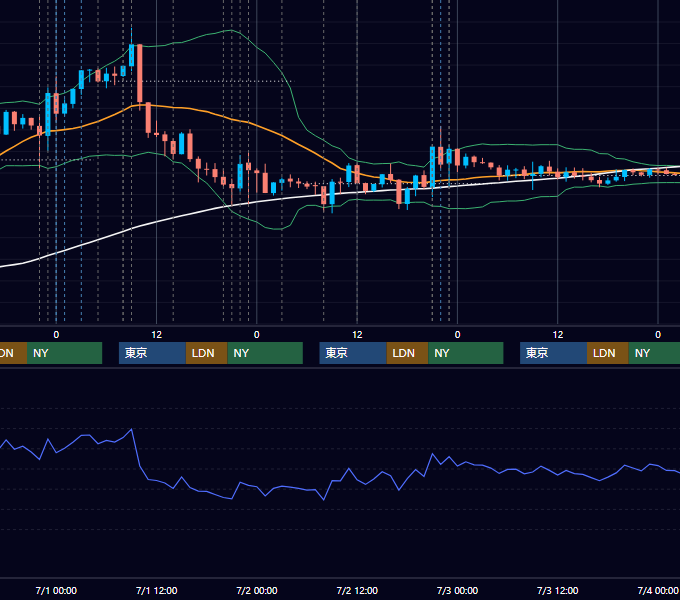This screenshot has width=680, height=600.
Task: Click the LDN session block for 7/3
Action: pyautogui.click(x=608, y=353)
